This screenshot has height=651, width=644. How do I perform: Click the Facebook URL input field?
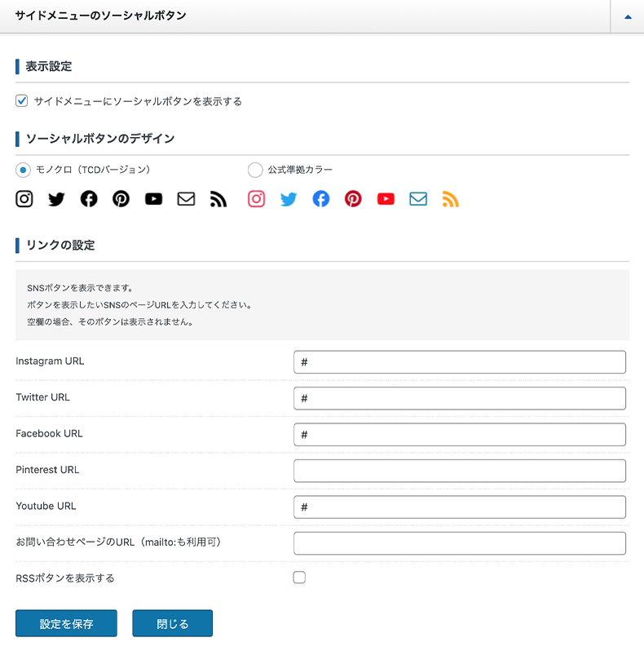(460, 435)
